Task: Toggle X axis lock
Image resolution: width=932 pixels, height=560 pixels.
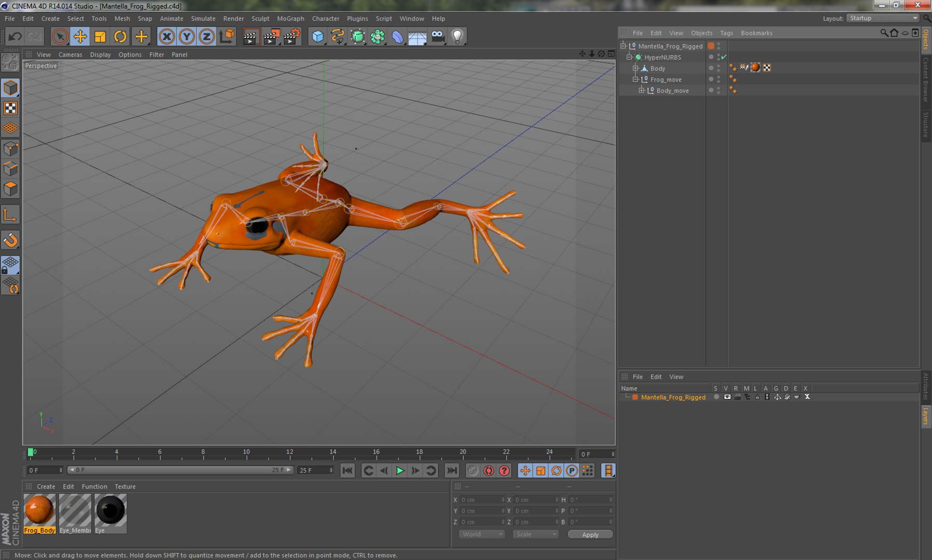Action: point(167,36)
